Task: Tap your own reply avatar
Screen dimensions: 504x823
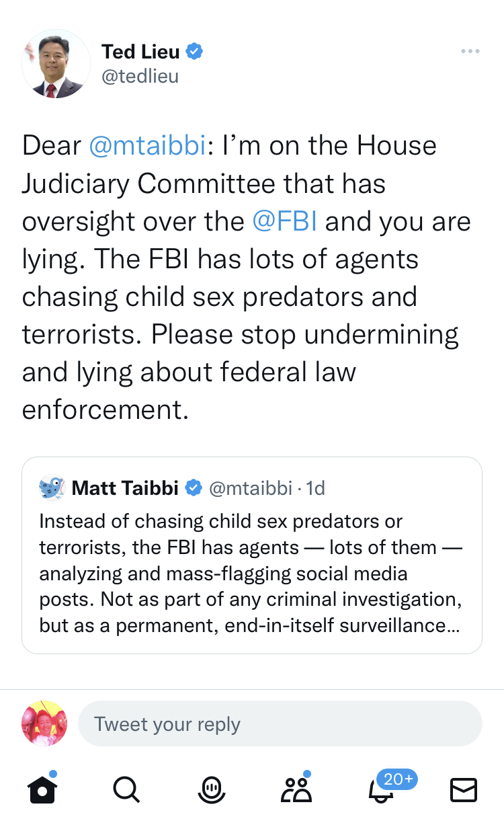Action: tap(44, 723)
